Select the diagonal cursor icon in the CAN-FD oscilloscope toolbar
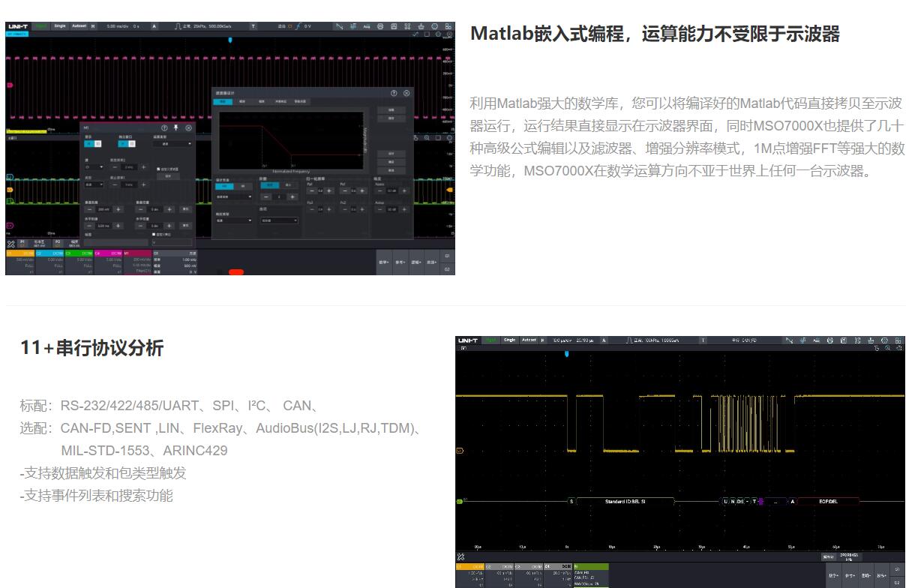909x588 pixels. pyautogui.click(x=789, y=340)
